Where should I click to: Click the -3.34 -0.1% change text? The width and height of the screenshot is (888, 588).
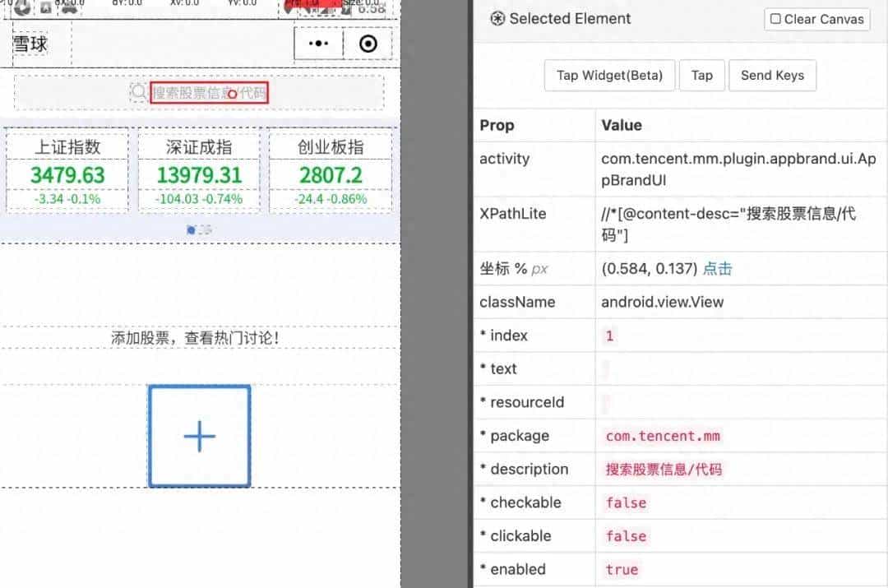click(67, 199)
